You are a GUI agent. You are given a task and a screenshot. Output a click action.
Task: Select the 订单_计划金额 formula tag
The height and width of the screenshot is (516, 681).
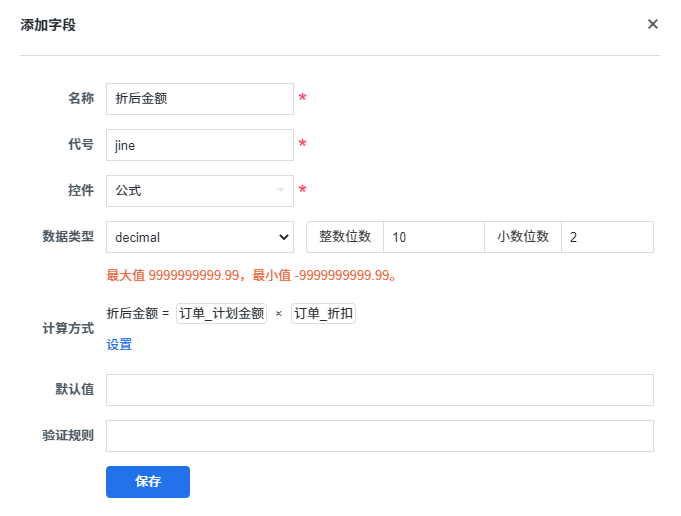pos(221,314)
